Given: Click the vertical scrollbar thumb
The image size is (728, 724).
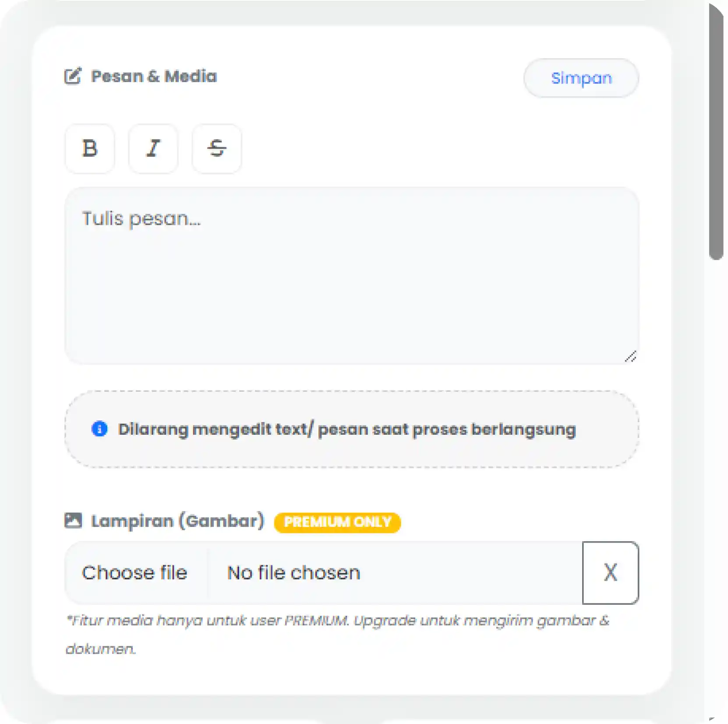Looking at the screenshot, I should tap(716, 131).
